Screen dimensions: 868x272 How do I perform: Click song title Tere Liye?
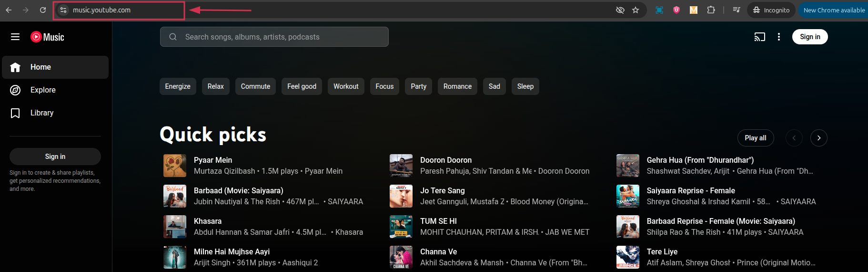(662, 251)
